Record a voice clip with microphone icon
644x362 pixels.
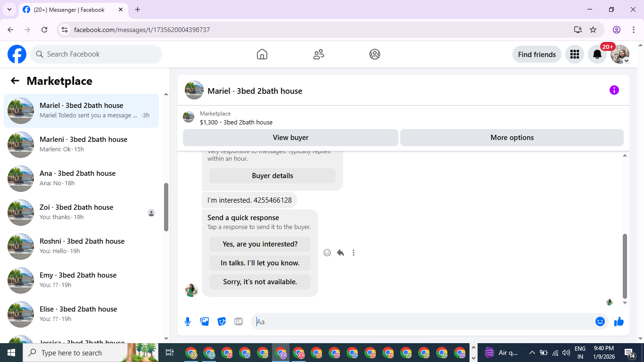tap(188, 321)
